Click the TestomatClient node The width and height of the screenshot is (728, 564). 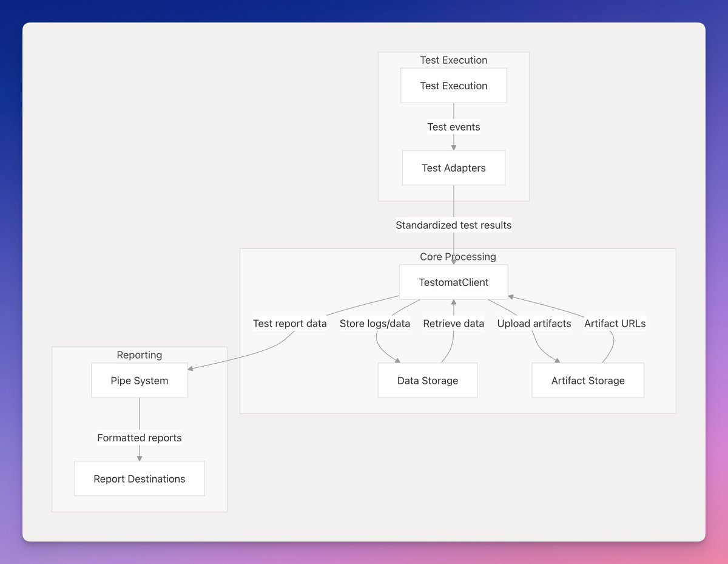[454, 282]
